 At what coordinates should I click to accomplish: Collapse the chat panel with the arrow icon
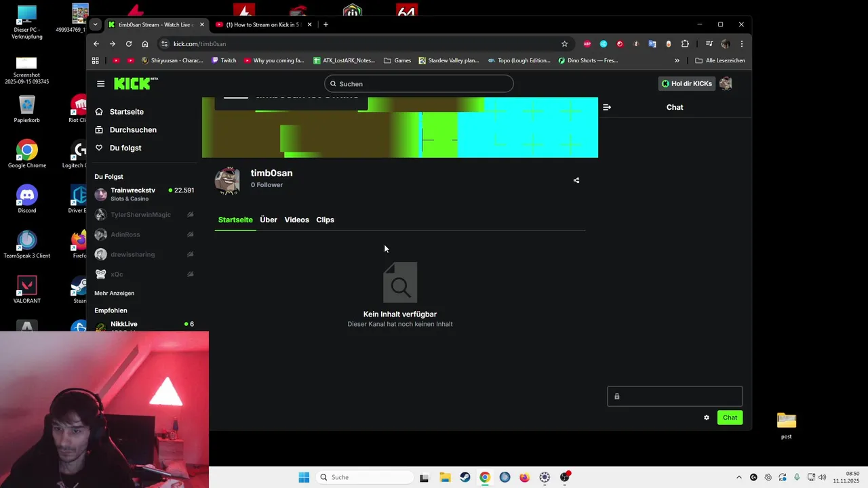coord(607,107)
